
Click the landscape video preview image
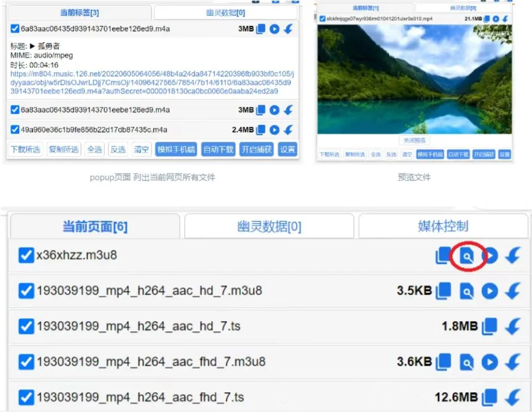(414, 79)
